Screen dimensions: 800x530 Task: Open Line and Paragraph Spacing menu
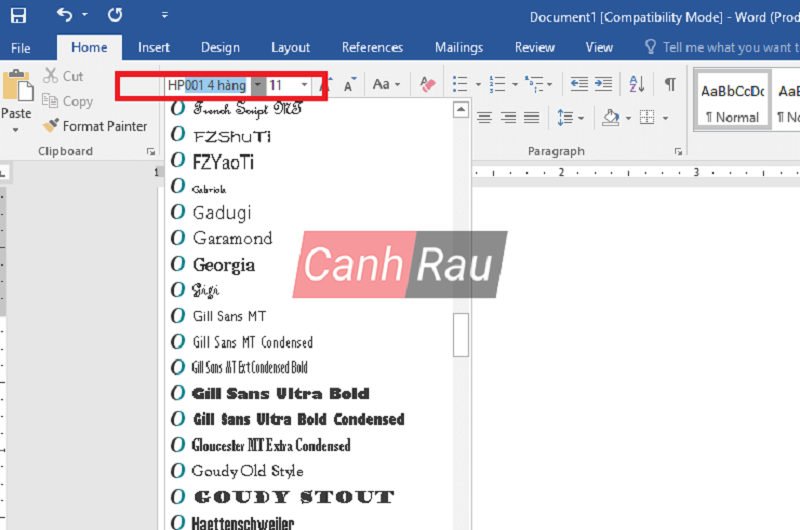coord(570,118)
